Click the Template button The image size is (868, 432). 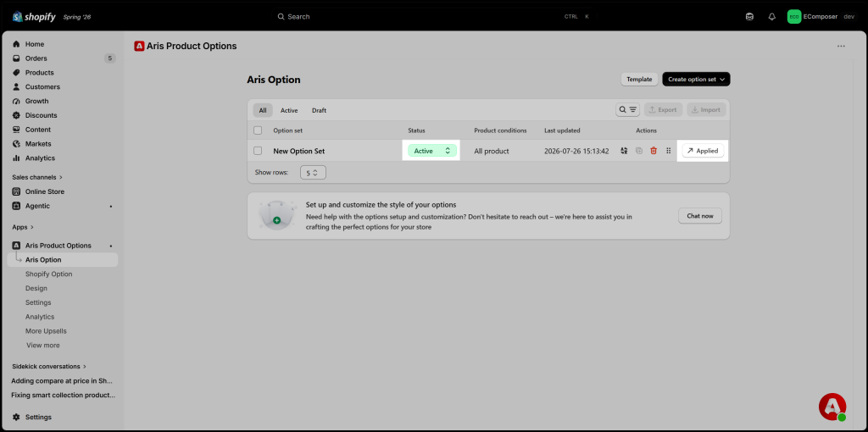[x=639, y=79]
